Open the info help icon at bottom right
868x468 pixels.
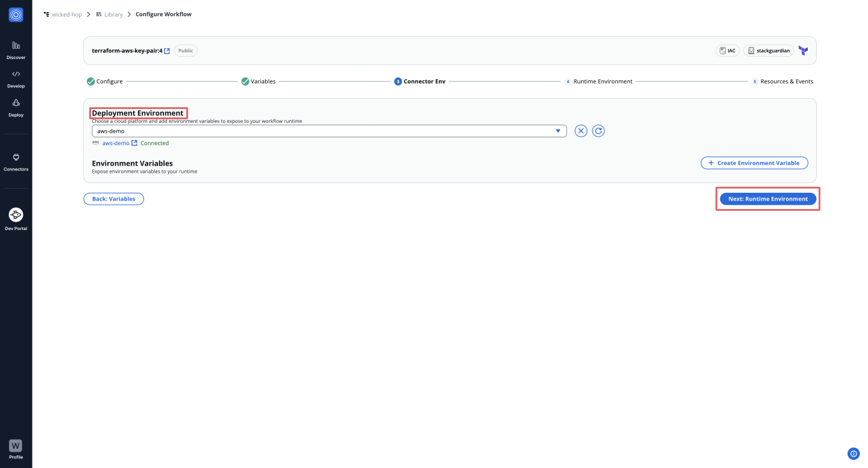(x=854, y=454)
